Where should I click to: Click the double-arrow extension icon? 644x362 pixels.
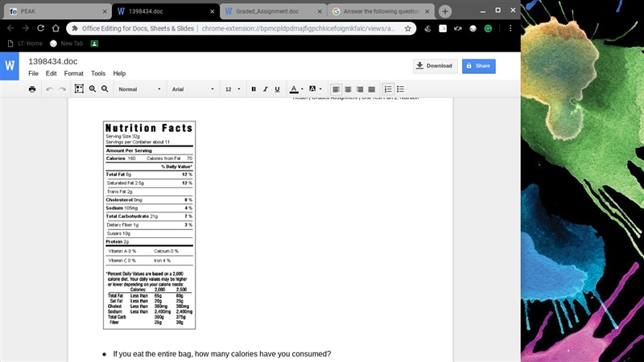tap(457, 28)
